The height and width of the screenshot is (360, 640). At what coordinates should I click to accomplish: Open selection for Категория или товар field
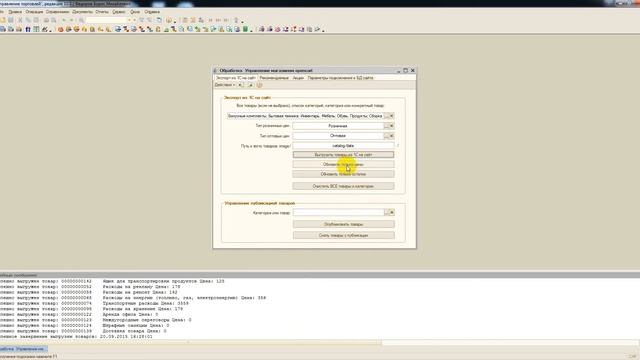click(387, 212)
